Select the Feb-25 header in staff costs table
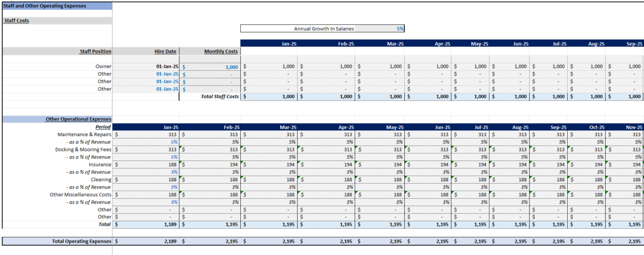 tap(326, 44)
